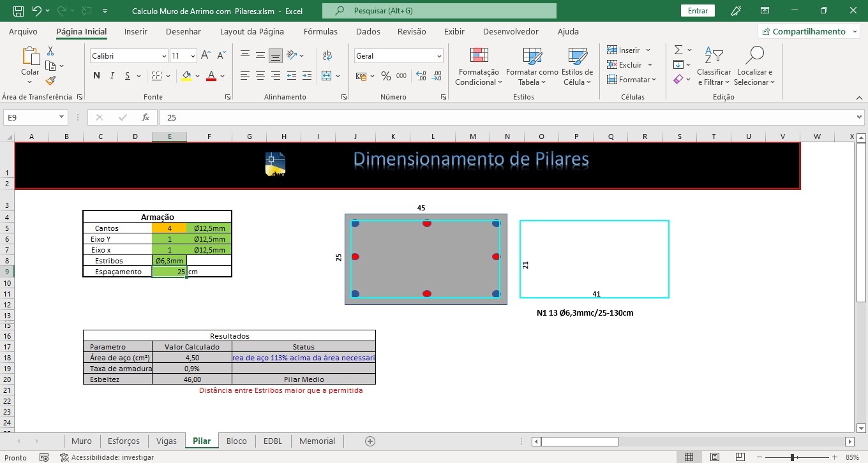Screen dimensions: 868x463
Task: Toggle right text alignment
Action: (x=276, y=76)
